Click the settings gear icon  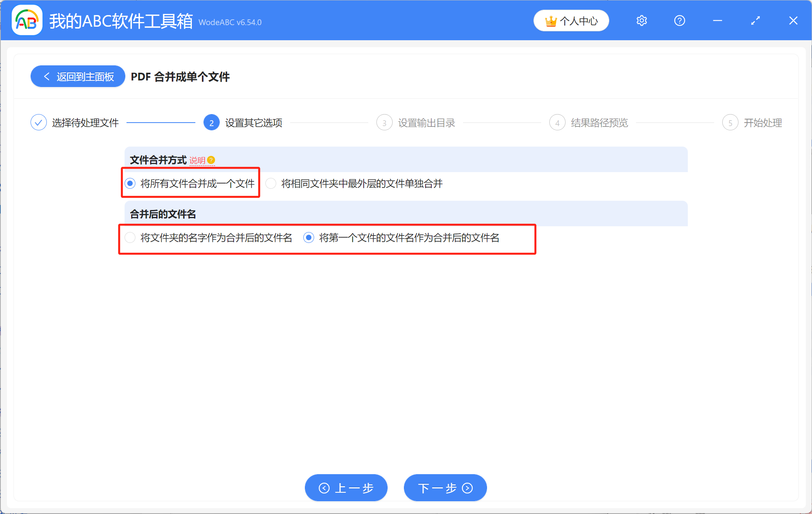pos(641,20)
